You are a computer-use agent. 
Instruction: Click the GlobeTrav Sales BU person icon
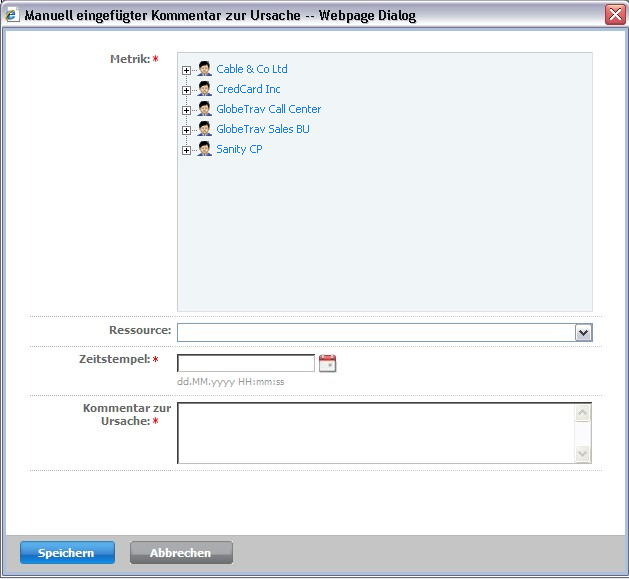pyautogui.click(x=205, y=129)
